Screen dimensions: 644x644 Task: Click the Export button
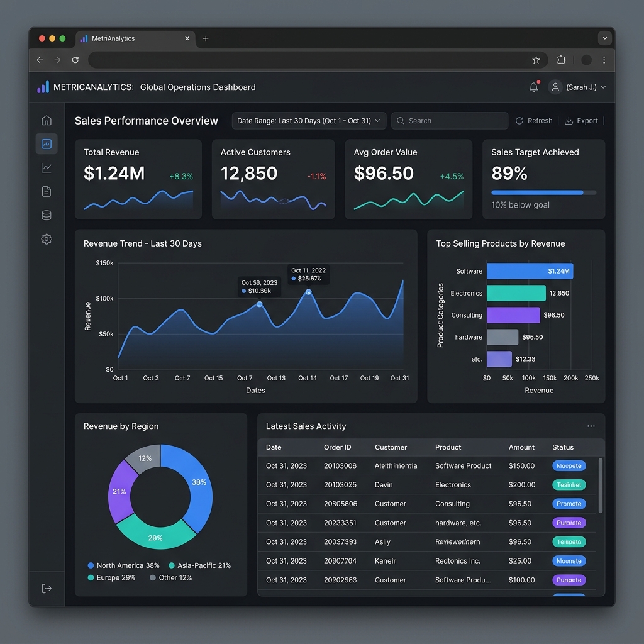(x=581, y=121)
